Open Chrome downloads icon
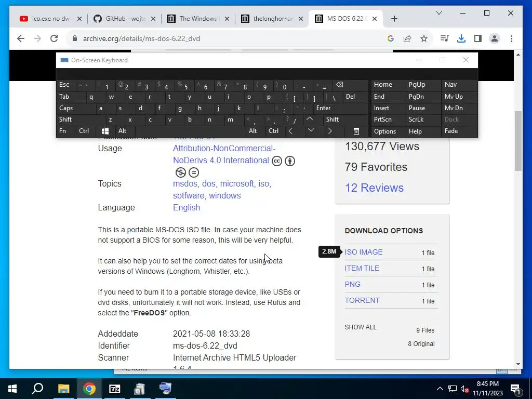Viewport: 532px width, 399px height. coord(461,38)
